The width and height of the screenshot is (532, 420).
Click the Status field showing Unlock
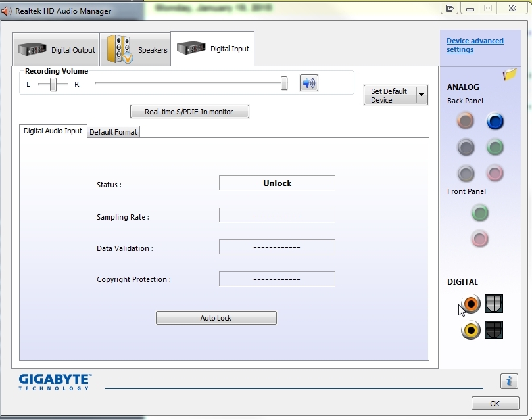click(x=277, y=183)
